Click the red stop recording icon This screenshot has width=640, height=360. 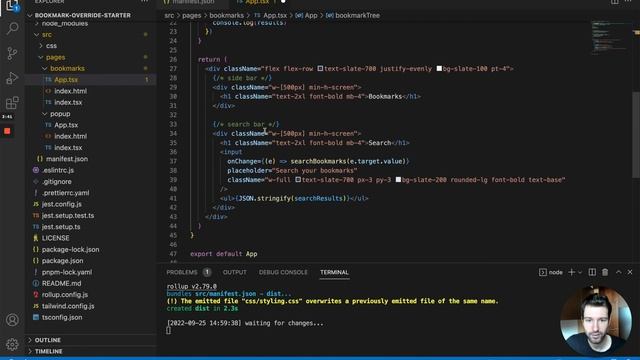7,131
